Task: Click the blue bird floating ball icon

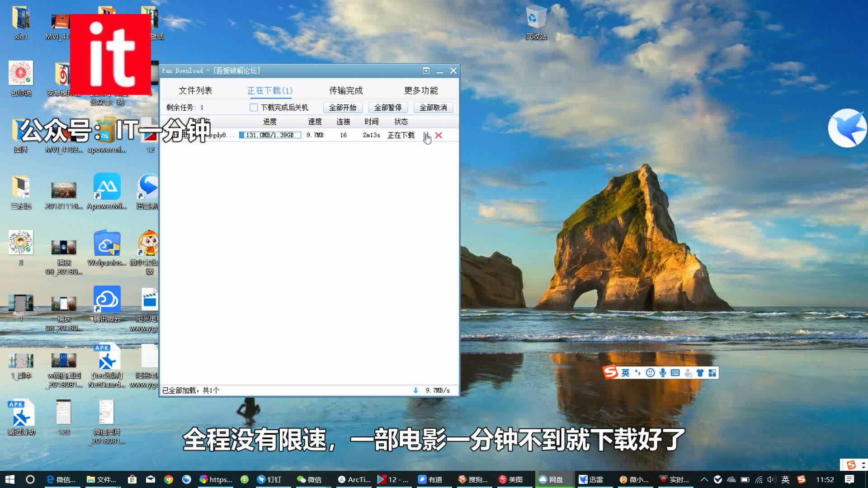Action: [x=848, y=128]
